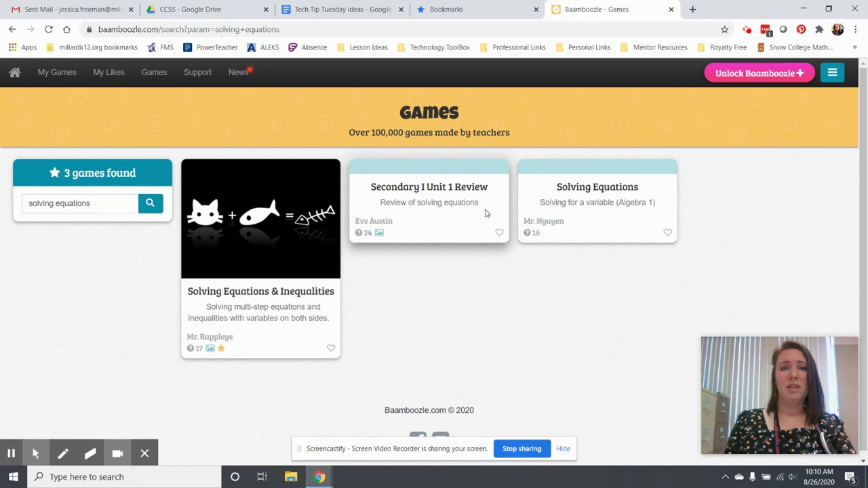Open the browser home page

(x=66, y=29)
